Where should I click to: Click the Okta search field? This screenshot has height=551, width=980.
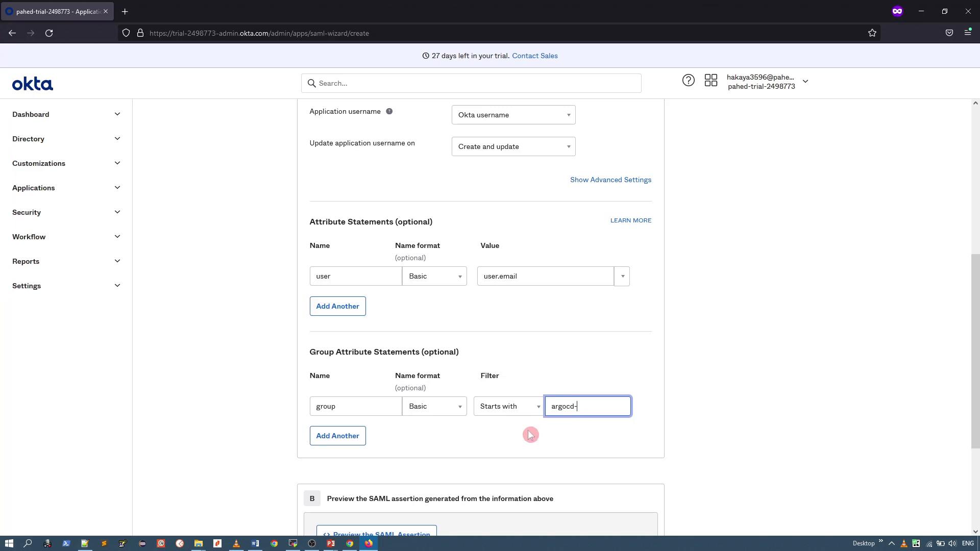471,83
